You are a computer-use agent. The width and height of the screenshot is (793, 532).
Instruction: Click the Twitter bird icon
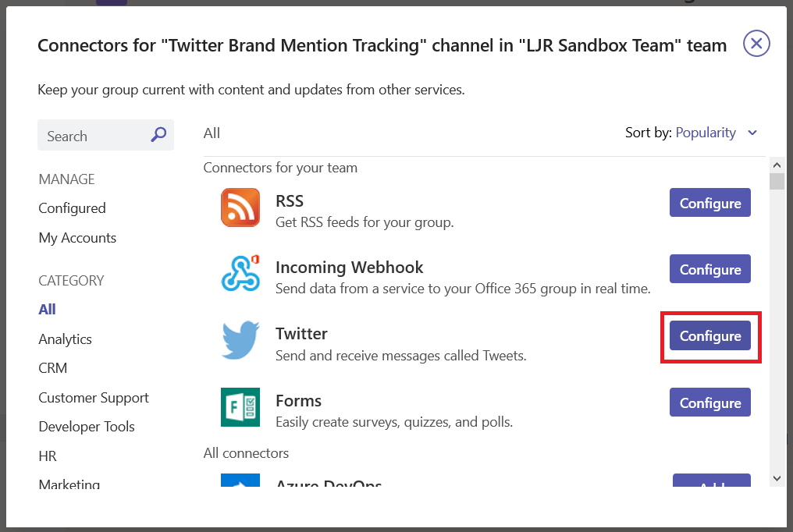(x=240, y=340)
